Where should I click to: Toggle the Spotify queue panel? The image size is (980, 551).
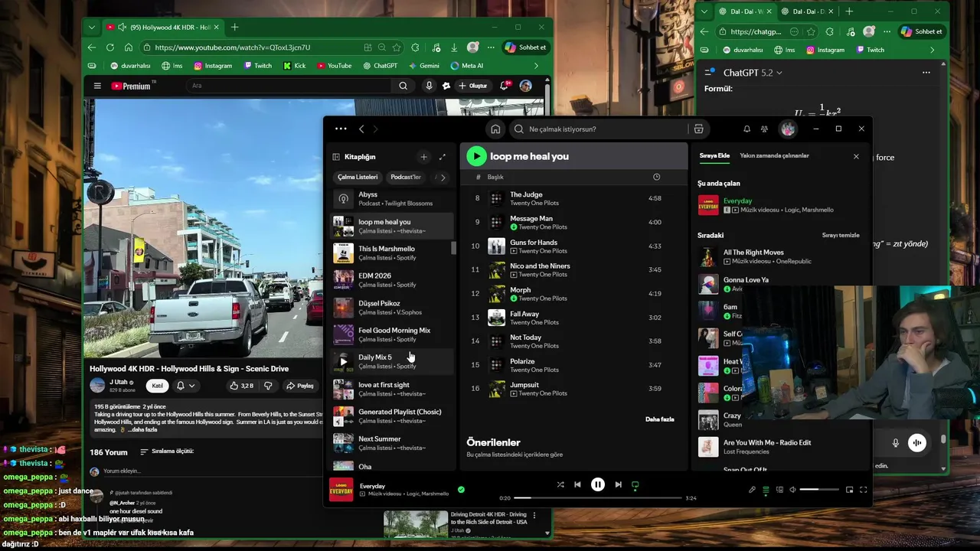[766, 490]
